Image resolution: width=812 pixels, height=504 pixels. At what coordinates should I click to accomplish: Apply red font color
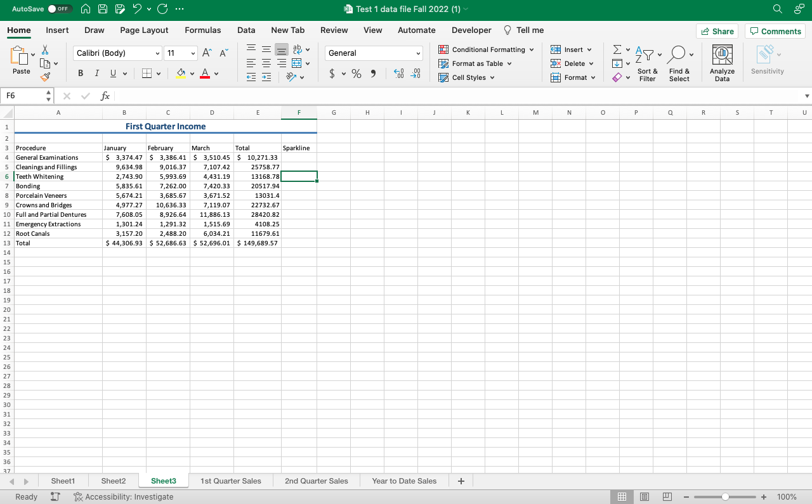point(204,74)
